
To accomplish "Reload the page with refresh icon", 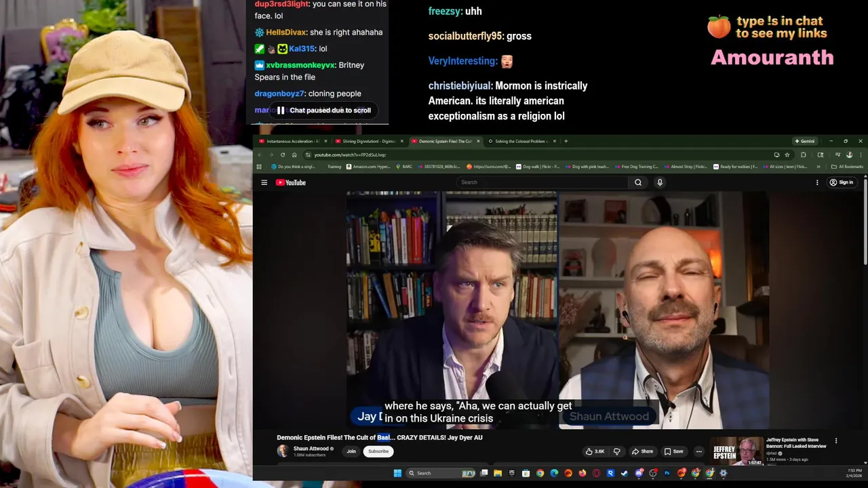I will tap(283, 155).
